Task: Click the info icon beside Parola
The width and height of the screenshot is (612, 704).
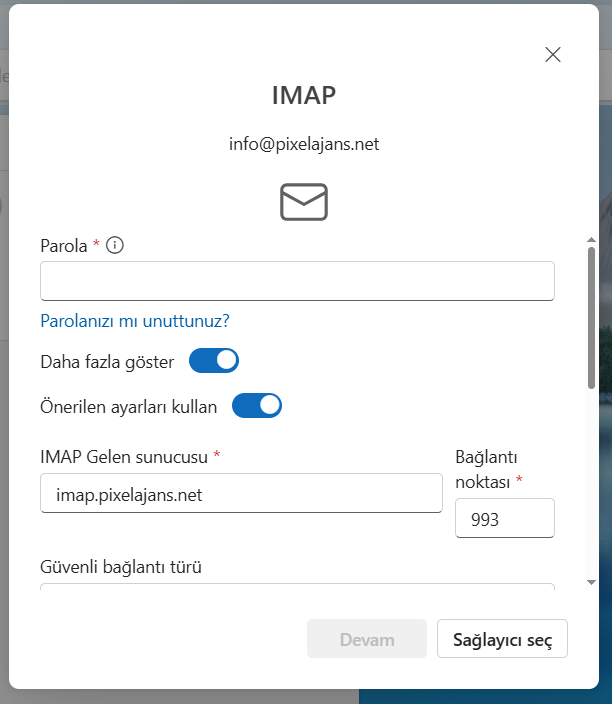Action: click(114, 245)
